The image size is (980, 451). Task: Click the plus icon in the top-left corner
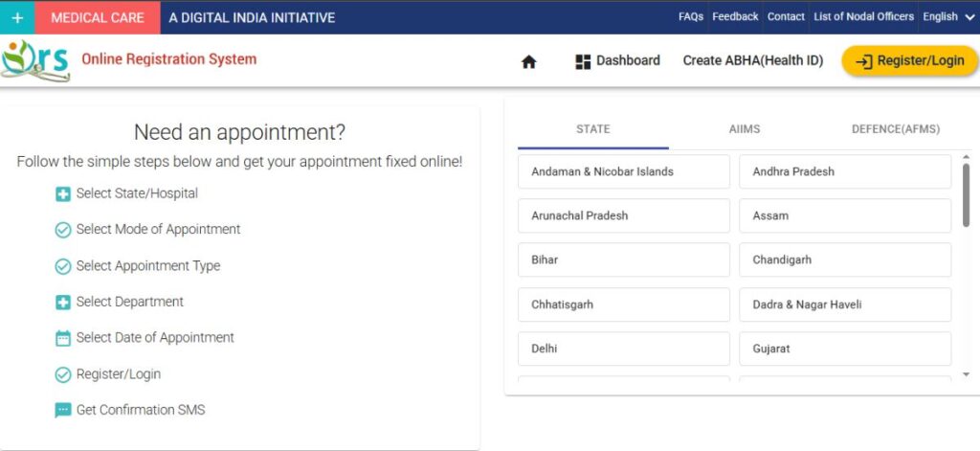(17, 17)
